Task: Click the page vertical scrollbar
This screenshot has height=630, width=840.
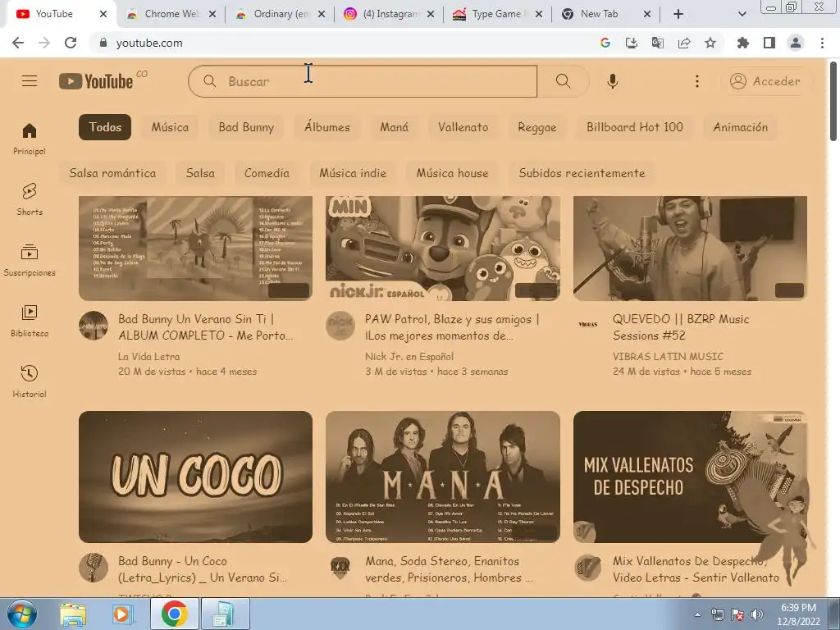Action: tap(833, 102)
